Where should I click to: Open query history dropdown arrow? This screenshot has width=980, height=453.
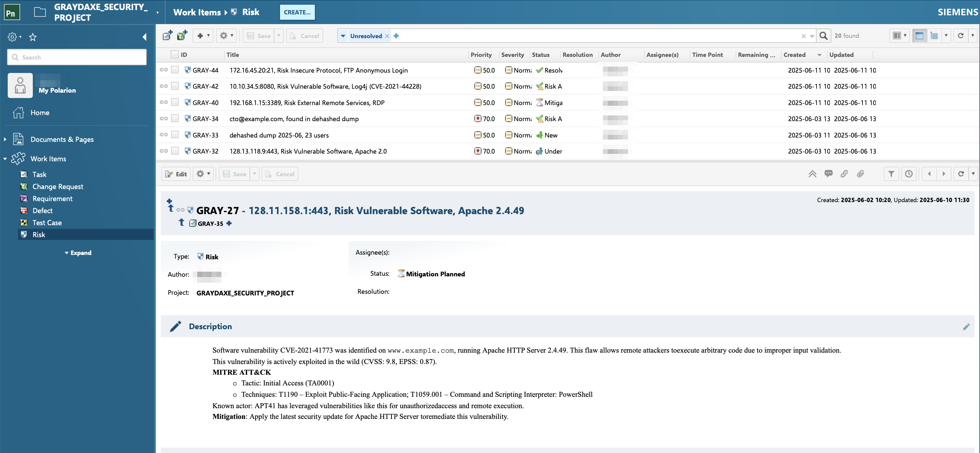(x=812, y=36)
